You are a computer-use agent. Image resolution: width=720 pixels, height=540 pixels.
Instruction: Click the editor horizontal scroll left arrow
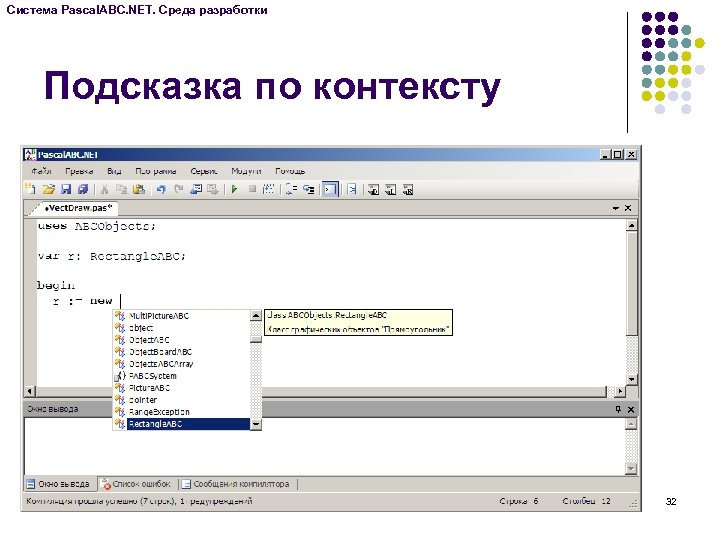point(30,391)
